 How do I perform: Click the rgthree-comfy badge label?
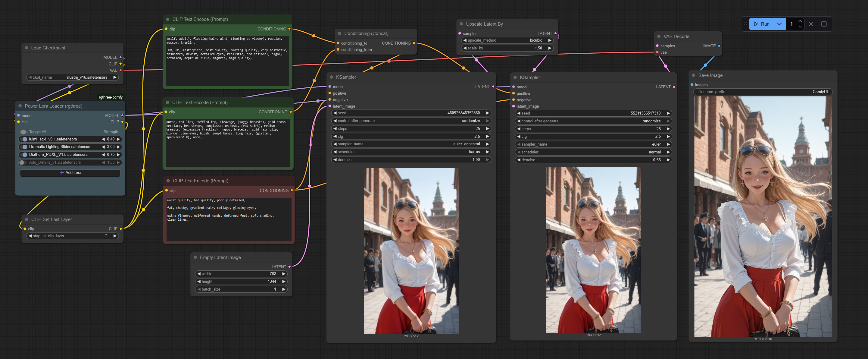click(111, 97)
